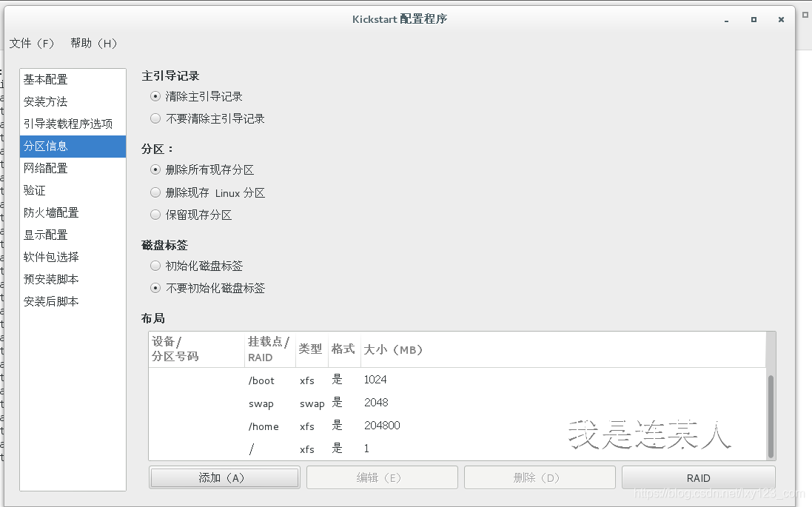Click the 2048 size value

coord(376,403)
